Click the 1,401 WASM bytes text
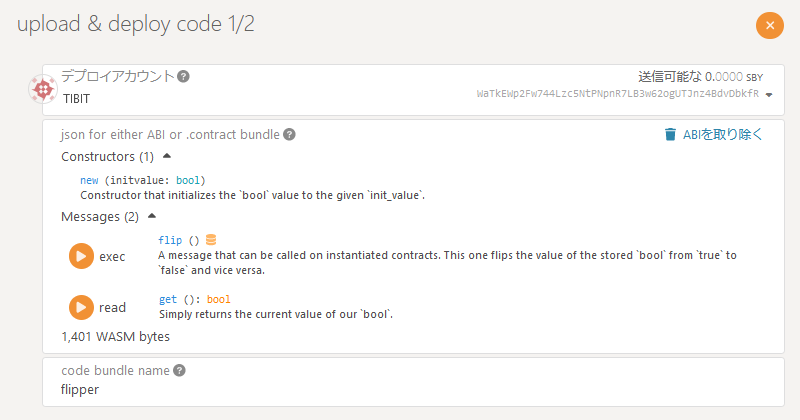This screenshot has width=800, height=420. pyautogui.click(x=115, y=337)
